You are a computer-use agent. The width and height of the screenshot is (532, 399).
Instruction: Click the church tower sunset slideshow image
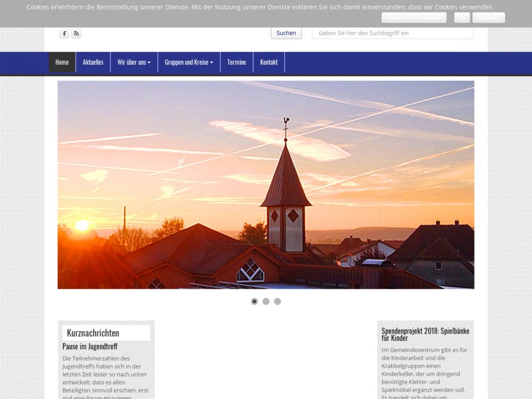pos(265,185)
